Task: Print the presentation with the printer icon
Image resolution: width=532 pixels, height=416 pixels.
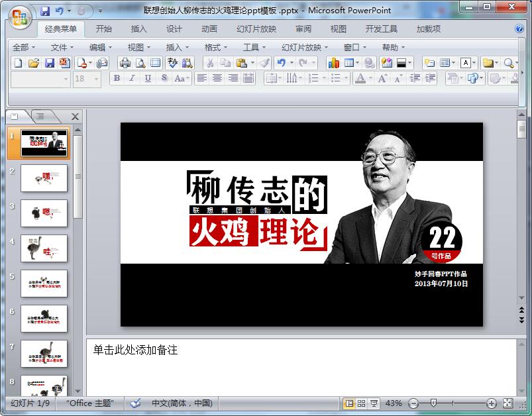Action: 125,63
